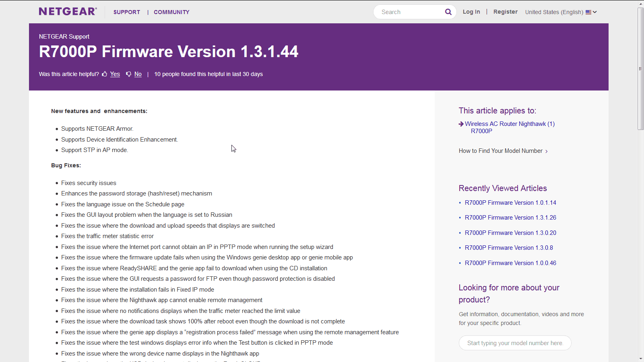The width and height of the screenshot is (644, 362).
Task: Open R7000P Firmware Version 1.3.0.20 article
Action: (510, 233)
